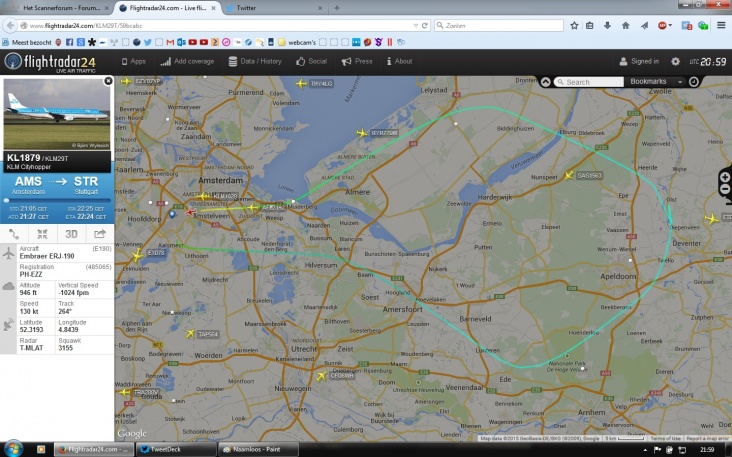Open Gmail bookmark in bookmarks bar
Screen dimensions: 732x457
tap(170, 42)
